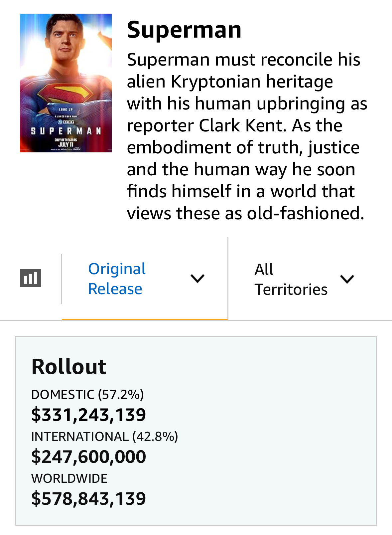Click the chevron beside All Territories
Viewport: 392px width, 535px height.
tap(347, 279)
